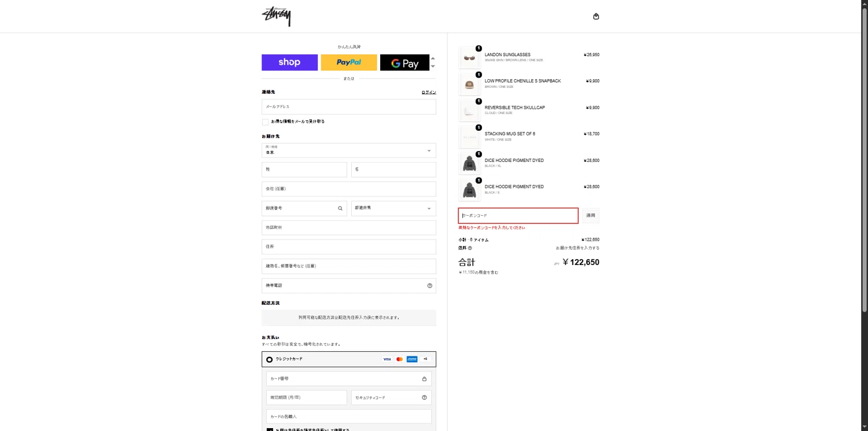Pay with the PayPal button
The image size is (868, 431).
[x=349, y=62]
